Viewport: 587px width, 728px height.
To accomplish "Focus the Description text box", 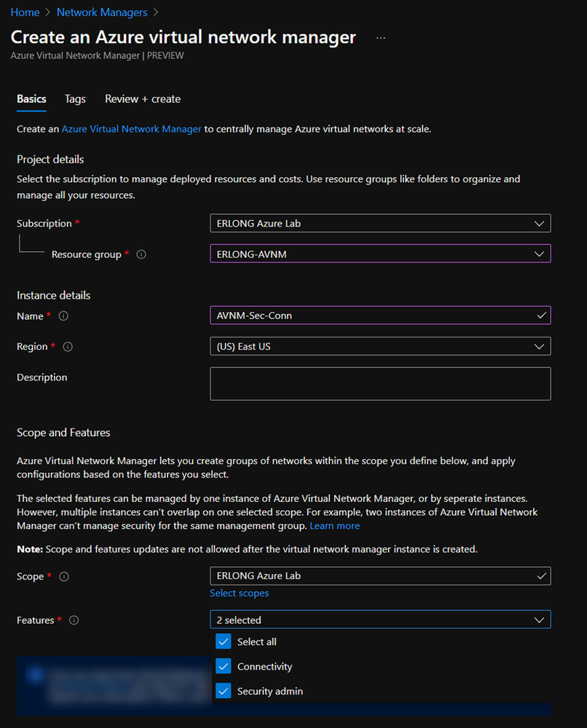I will 380,384.
